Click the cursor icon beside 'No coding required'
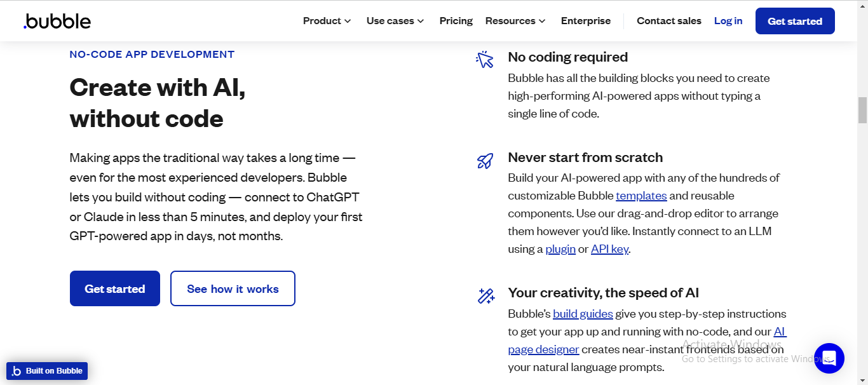 484,59
